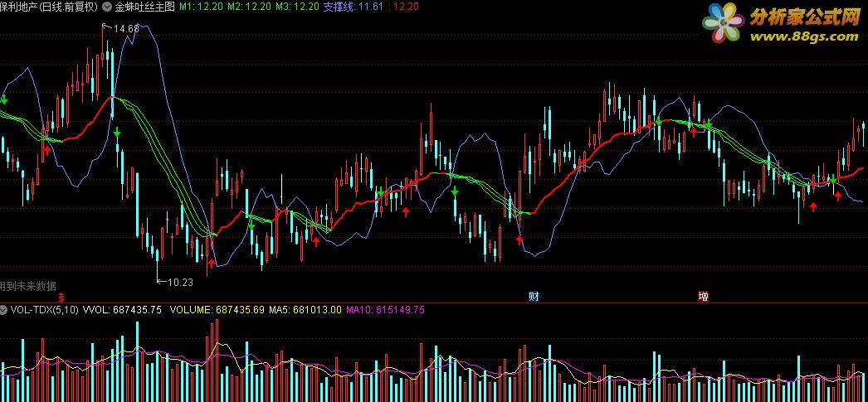Open the 财 financial report marker
Viewport: 868px width, 402px height.
coord(534,297)
